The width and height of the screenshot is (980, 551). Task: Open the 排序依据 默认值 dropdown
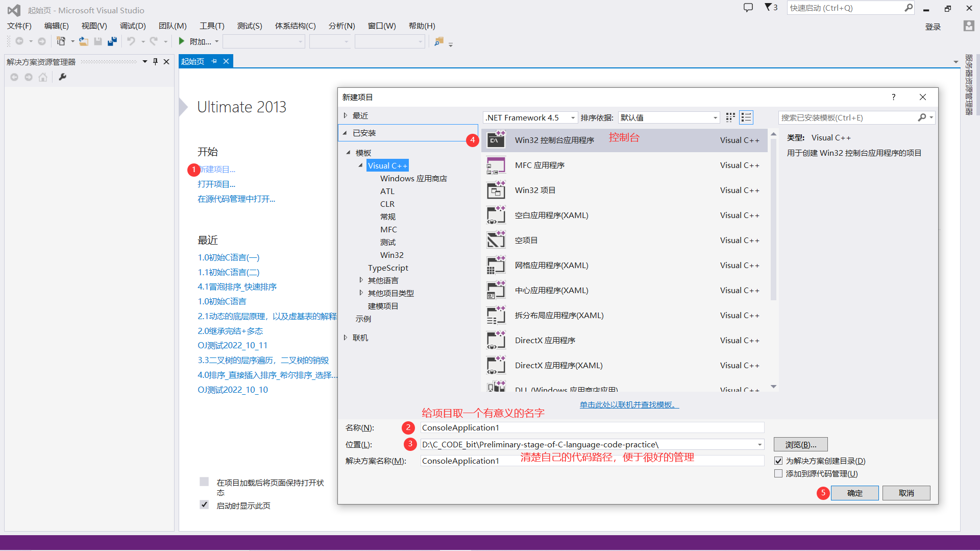click(x=669, y=117)
